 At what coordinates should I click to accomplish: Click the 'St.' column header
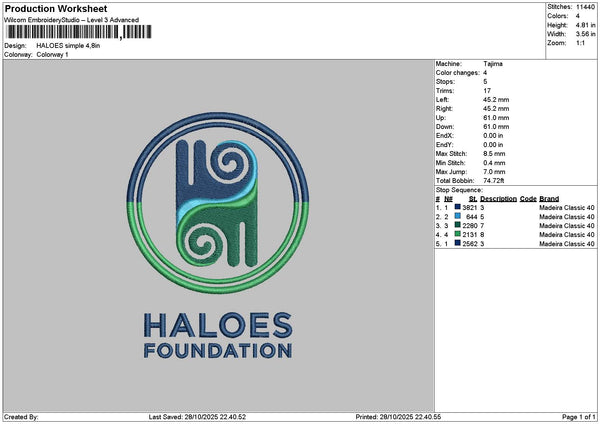pyautogui.click(x=473, y=199)
